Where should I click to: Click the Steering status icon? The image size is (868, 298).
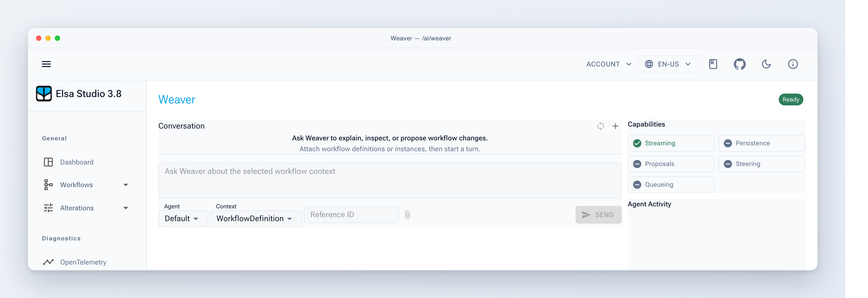[728, 164]
